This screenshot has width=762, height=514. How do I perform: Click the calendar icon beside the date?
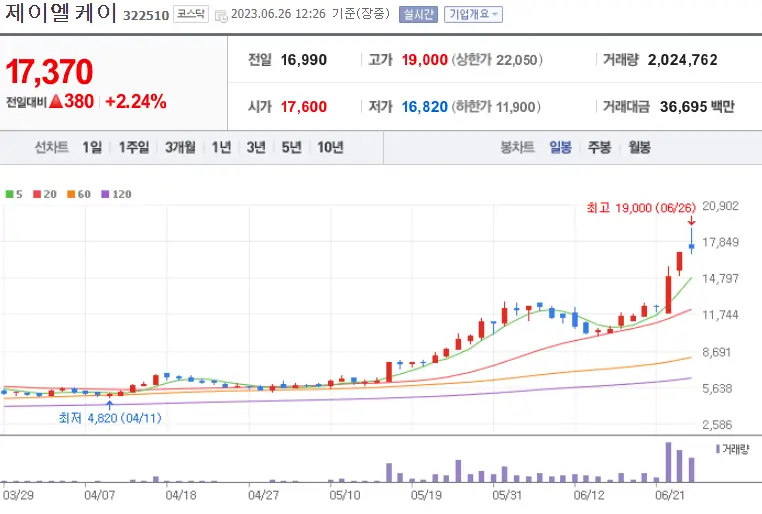tap(221, 16)
